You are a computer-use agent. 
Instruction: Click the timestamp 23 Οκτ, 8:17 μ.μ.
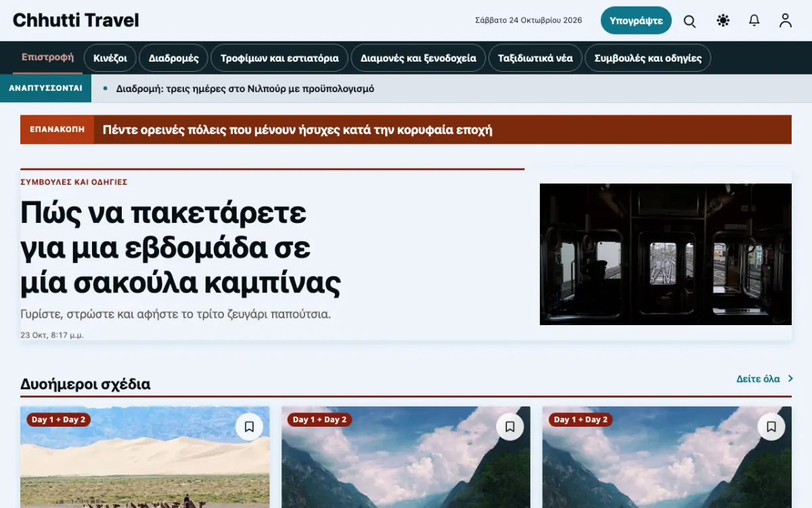point(52,335)
